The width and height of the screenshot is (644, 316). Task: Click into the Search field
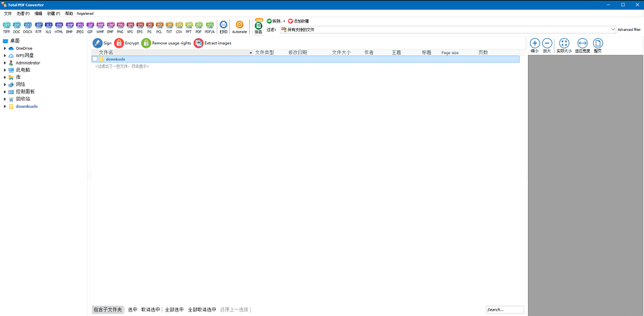(505, 310)
